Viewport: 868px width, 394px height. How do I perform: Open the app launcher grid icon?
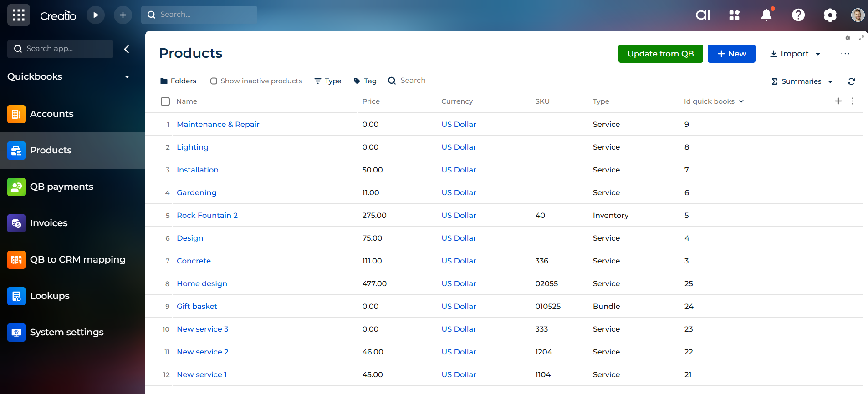pos(19,15)
